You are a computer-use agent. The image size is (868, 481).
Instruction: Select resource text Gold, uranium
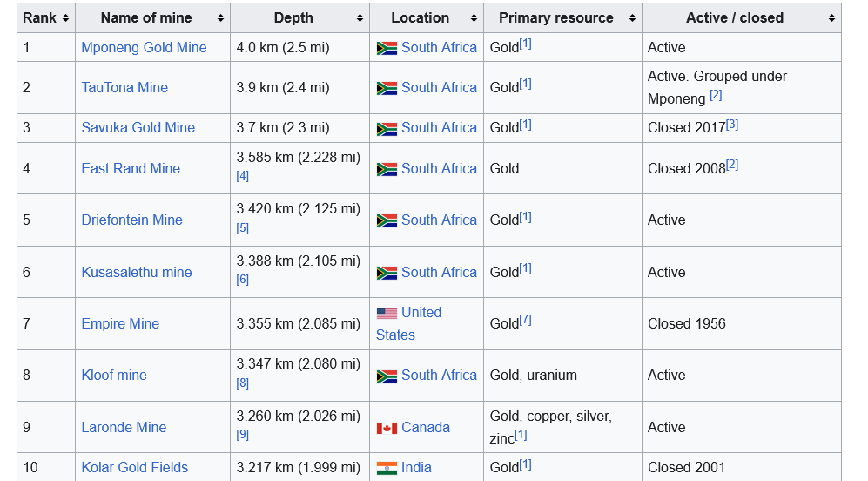click(x=533, y=376)
